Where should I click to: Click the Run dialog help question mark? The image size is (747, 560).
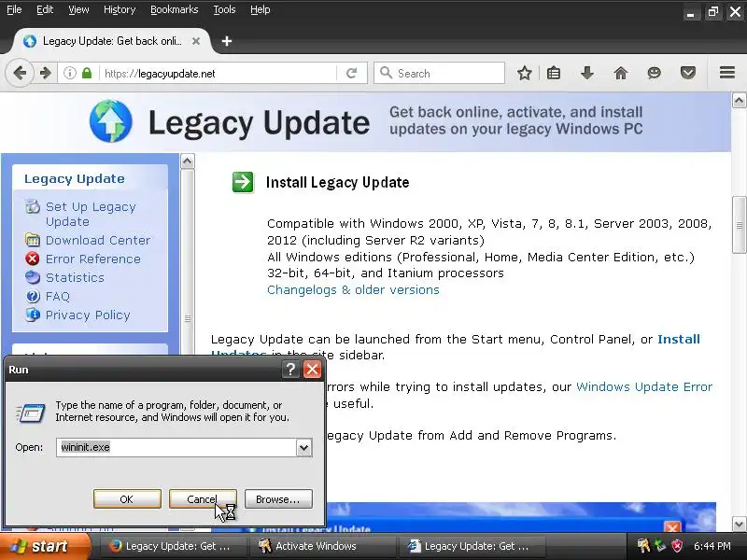coord(290,369)
